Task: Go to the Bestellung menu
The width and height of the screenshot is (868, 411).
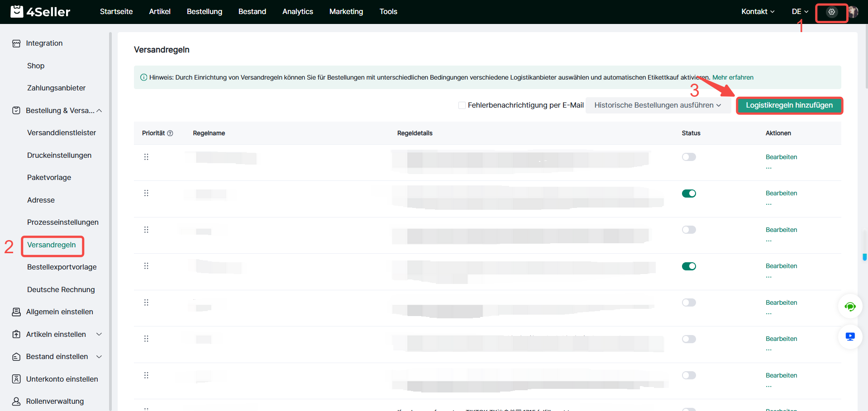Action: click(204, 12)
